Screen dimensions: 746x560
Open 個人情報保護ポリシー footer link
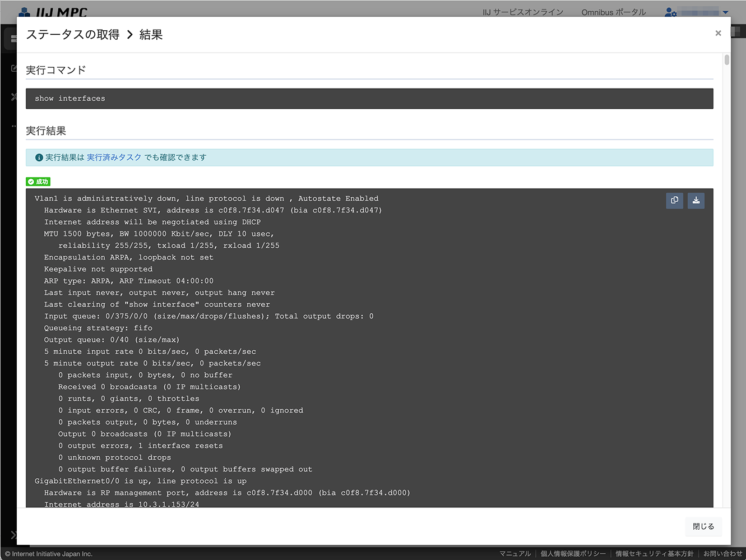pos(573,554)
